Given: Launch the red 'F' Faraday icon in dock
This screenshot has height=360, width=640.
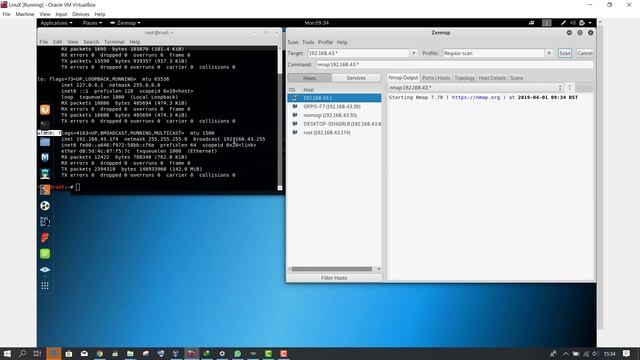Looking at the screenshot, I should [x=45, y=238].
